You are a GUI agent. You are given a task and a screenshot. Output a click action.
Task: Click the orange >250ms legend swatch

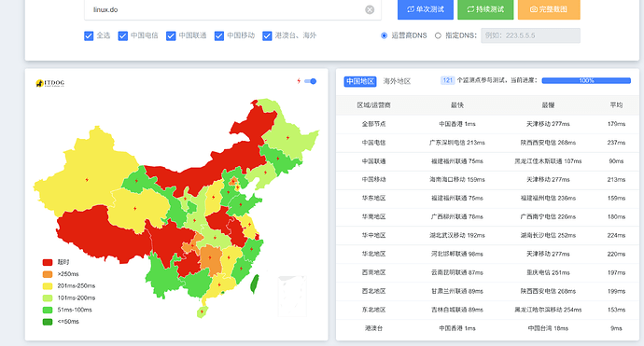[48, 274]
